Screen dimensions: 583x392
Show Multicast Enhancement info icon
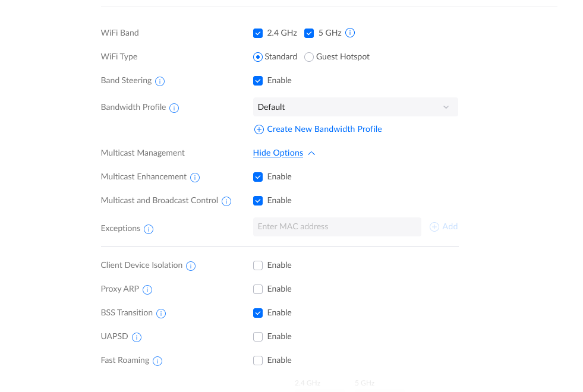(195, 178)
